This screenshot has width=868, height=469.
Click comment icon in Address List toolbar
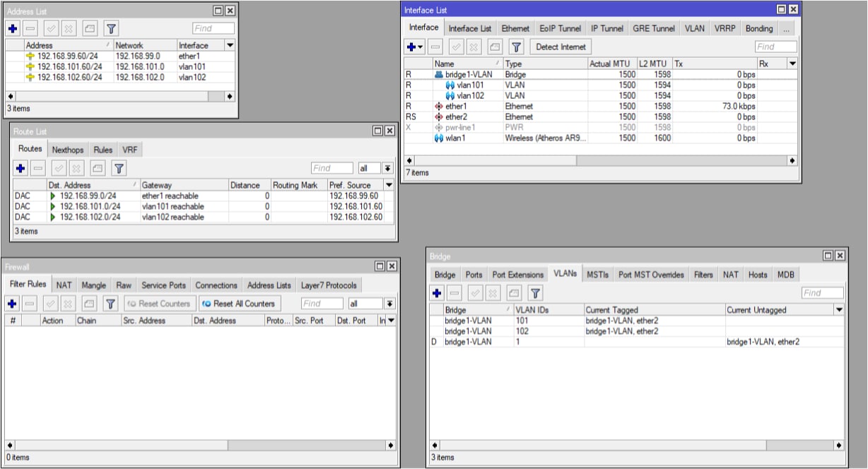(x=89, y=29)
